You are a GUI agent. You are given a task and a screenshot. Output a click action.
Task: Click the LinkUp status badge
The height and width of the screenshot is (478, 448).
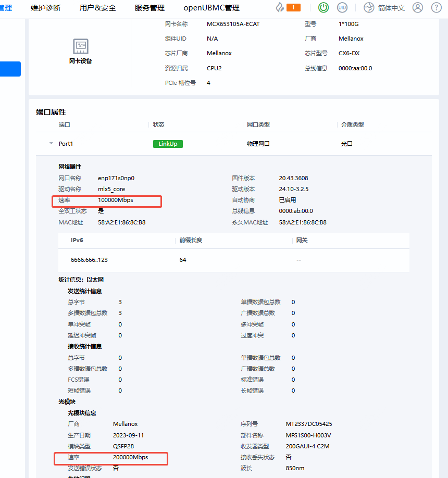pyautogui.click(x=168, y=144)
